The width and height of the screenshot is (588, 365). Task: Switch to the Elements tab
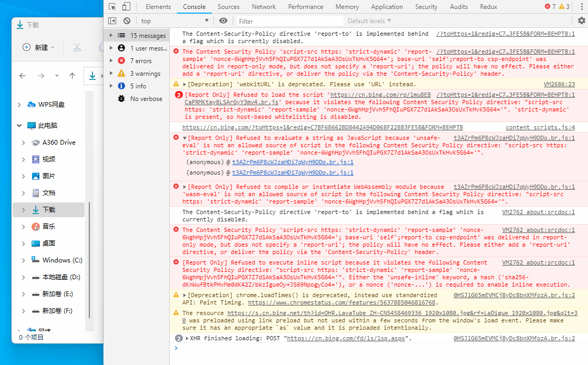(x=158, y=7)
